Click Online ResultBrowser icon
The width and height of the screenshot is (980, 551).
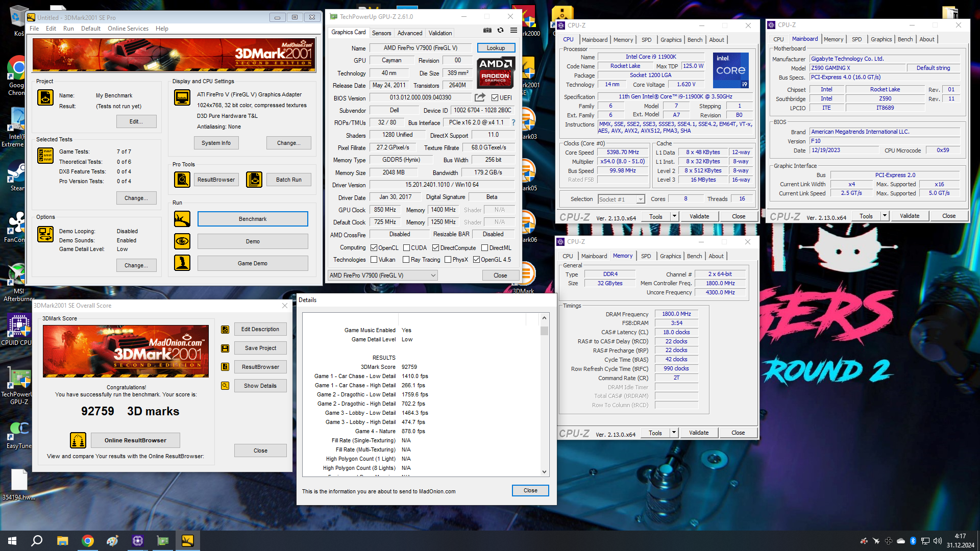[x=78, y=440]
